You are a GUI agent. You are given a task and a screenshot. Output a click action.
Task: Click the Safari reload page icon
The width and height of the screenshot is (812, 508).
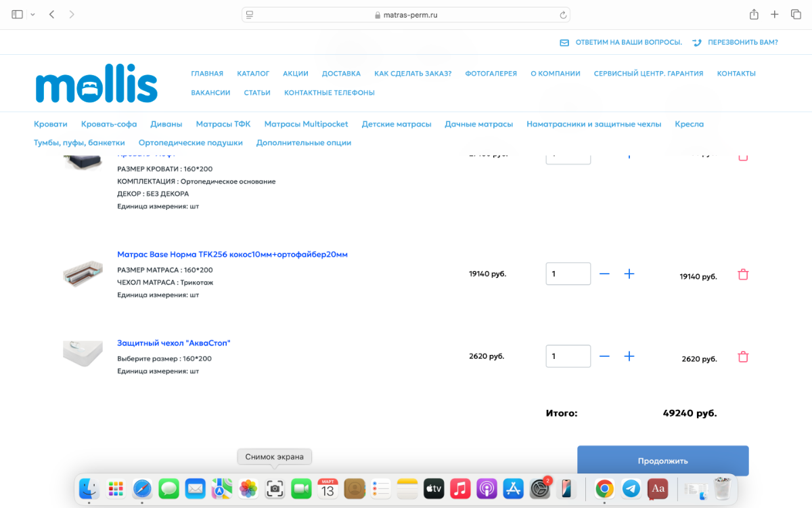tap(563, 15)
